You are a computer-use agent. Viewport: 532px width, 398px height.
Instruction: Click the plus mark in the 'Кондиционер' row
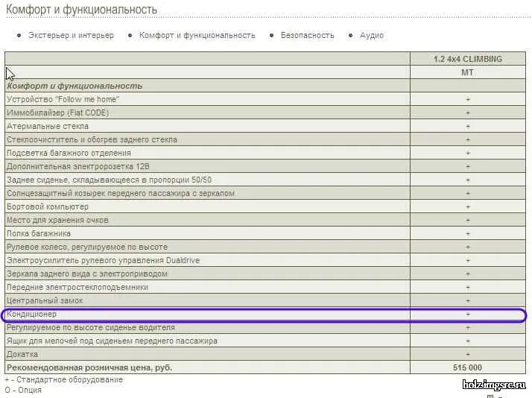(x=467, y=315)
